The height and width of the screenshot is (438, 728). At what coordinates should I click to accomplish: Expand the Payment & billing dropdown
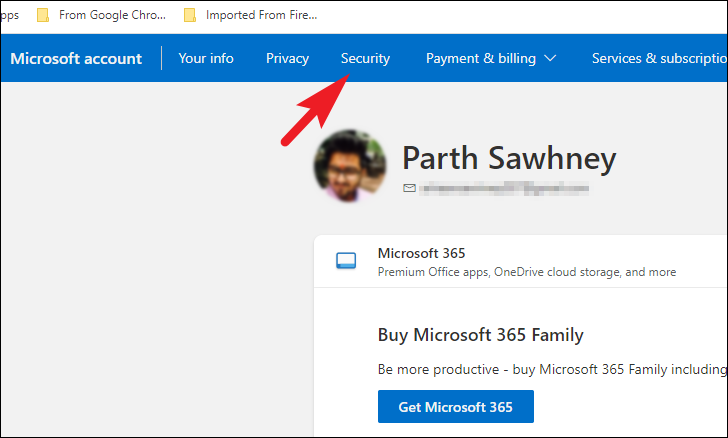(x=491, y=59)
